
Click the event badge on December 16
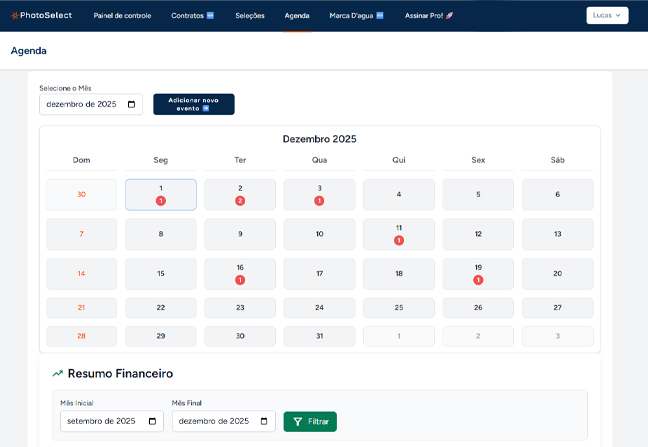pyautogui.click(x=240, y=280)
